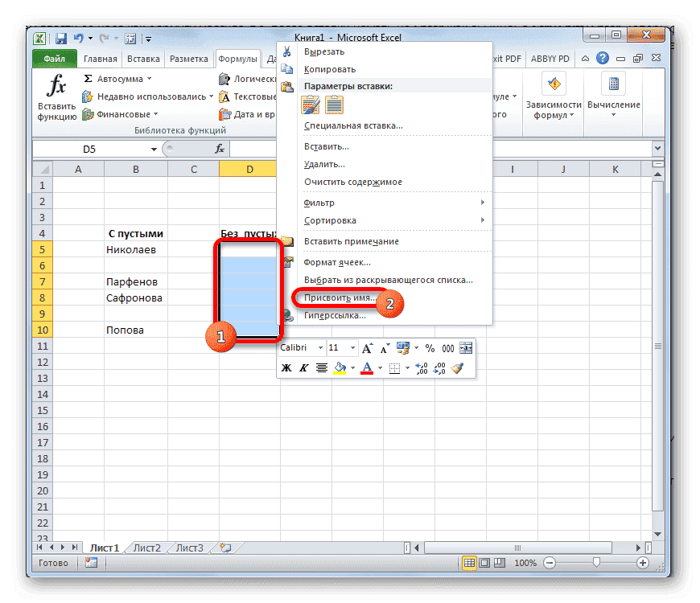The image size is (700, 603).
Task: Open the font size dropdown on mini toolbar
Action: [x=352, y=347]
